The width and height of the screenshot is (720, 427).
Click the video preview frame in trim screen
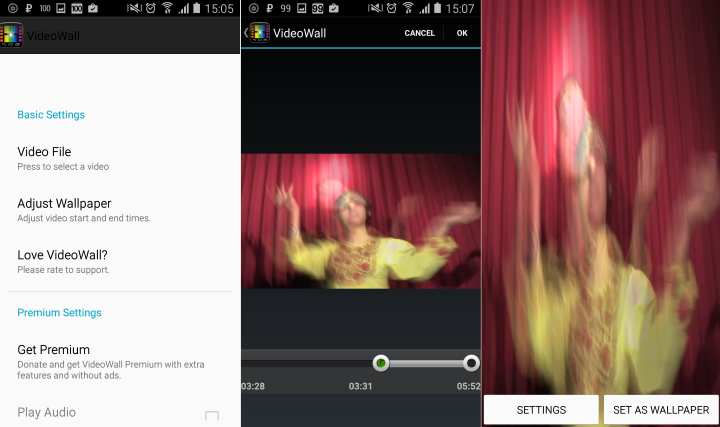click(361, 221)
